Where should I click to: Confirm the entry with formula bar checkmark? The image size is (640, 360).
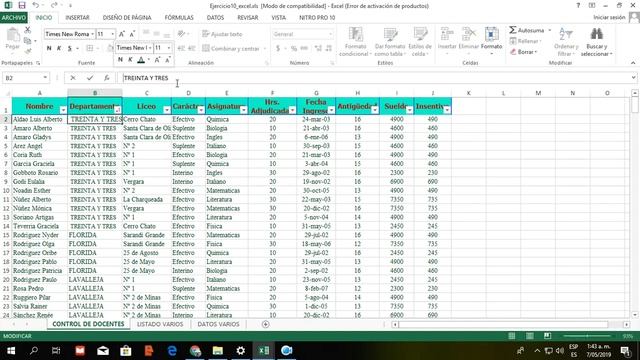[x=90, y=78]
